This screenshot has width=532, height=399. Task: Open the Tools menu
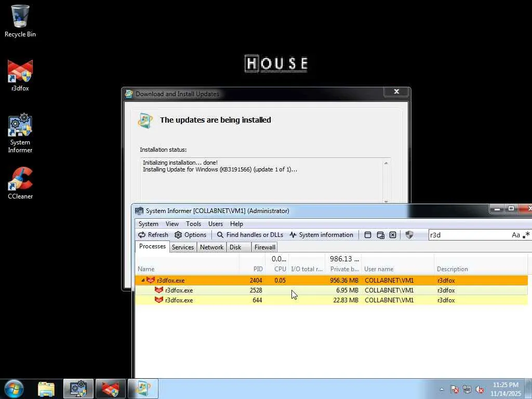[193, 224]
